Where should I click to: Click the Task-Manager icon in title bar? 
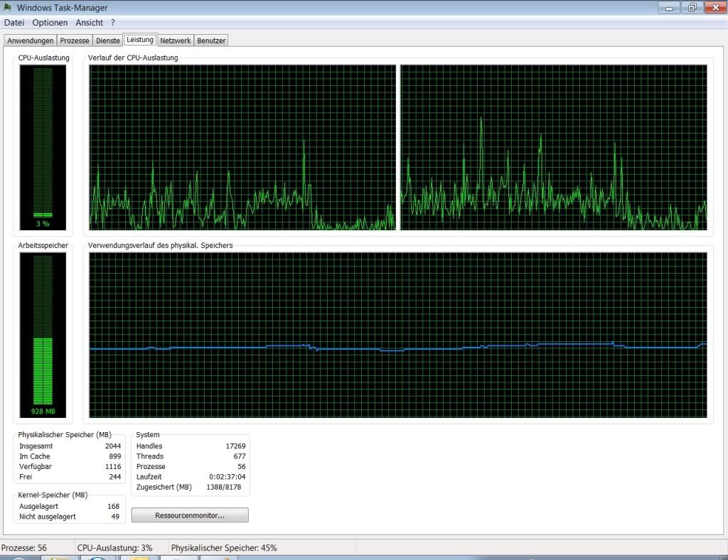coord(8,8)
